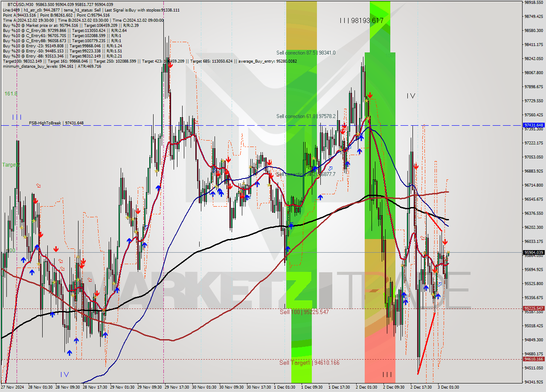Click 'Sell Target1 | 94610.166' label

point(309,363)
